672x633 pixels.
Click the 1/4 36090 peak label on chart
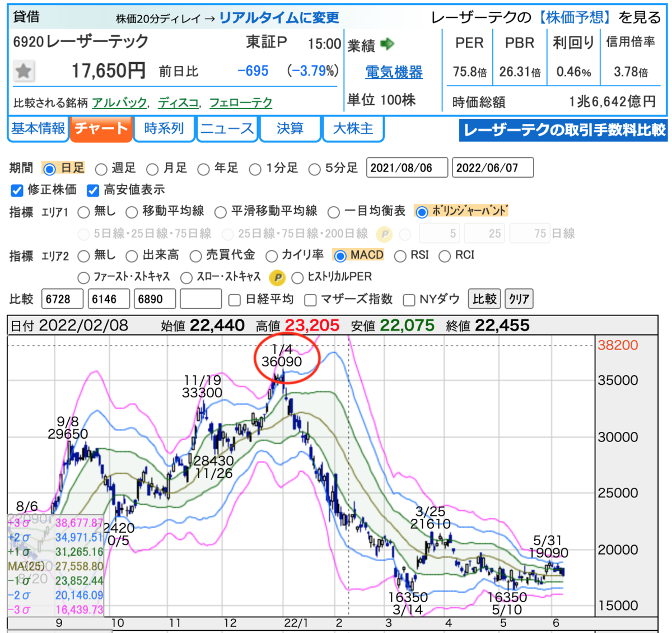tap(282, 356)
